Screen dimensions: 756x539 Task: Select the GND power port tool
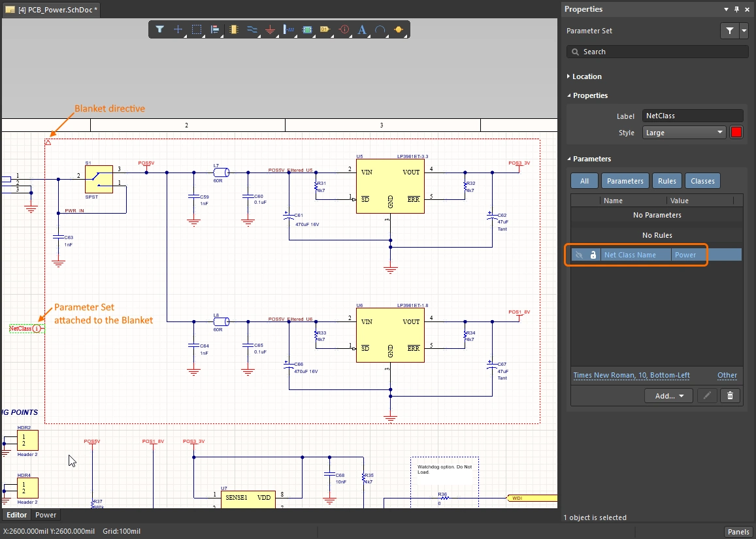[x=271, y=30]
